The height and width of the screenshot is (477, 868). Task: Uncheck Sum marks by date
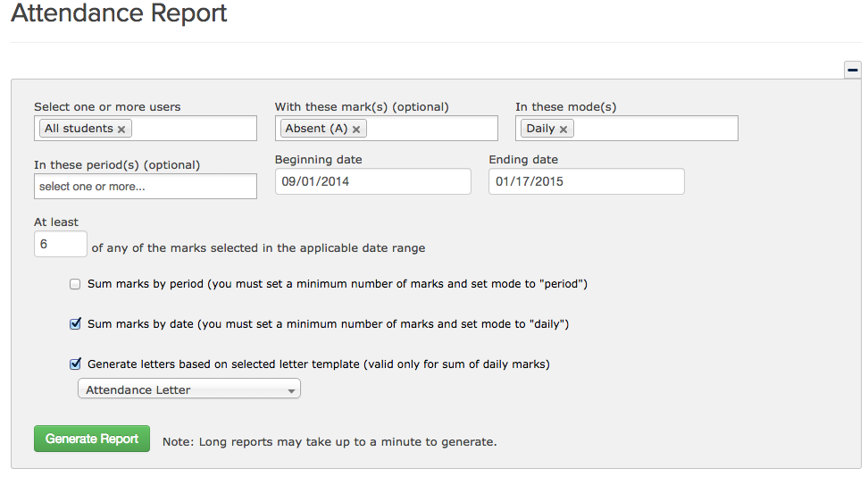(75, 324)
